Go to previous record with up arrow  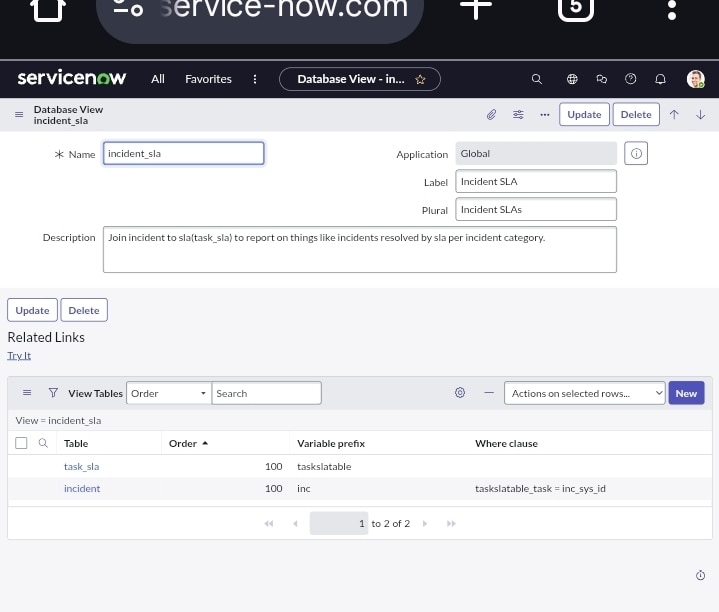tap(674, 114)
